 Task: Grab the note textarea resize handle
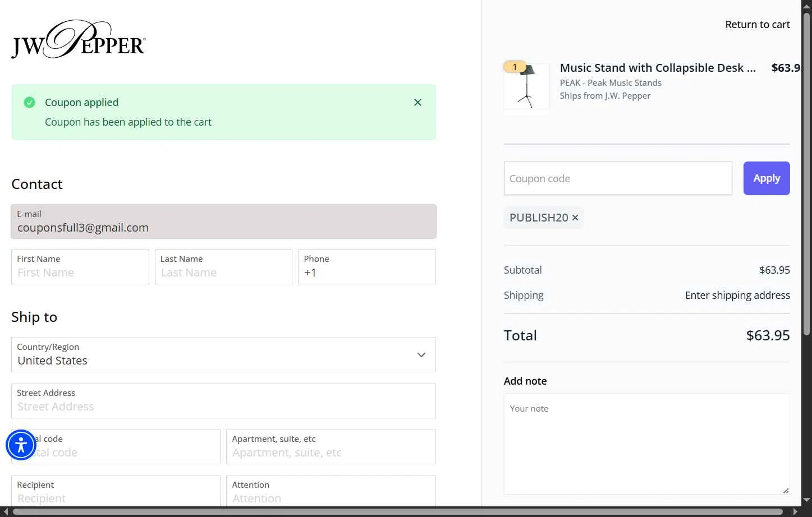click(786, 491)
